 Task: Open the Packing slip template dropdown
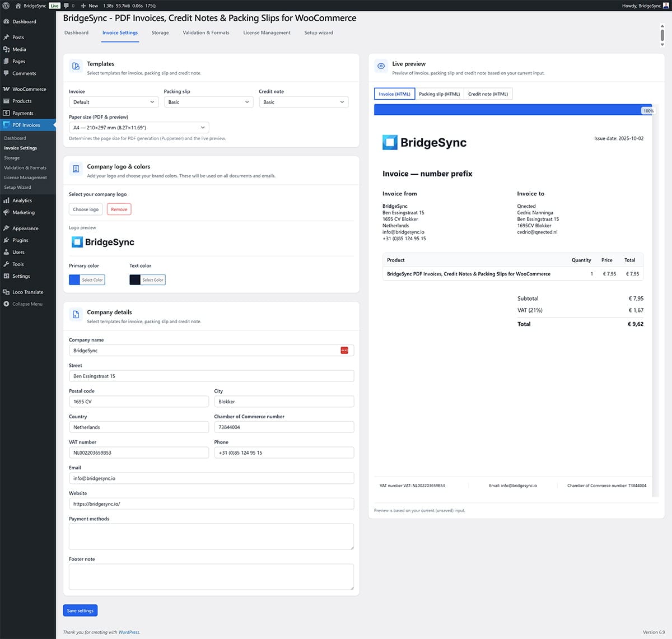tap(208, 102)
